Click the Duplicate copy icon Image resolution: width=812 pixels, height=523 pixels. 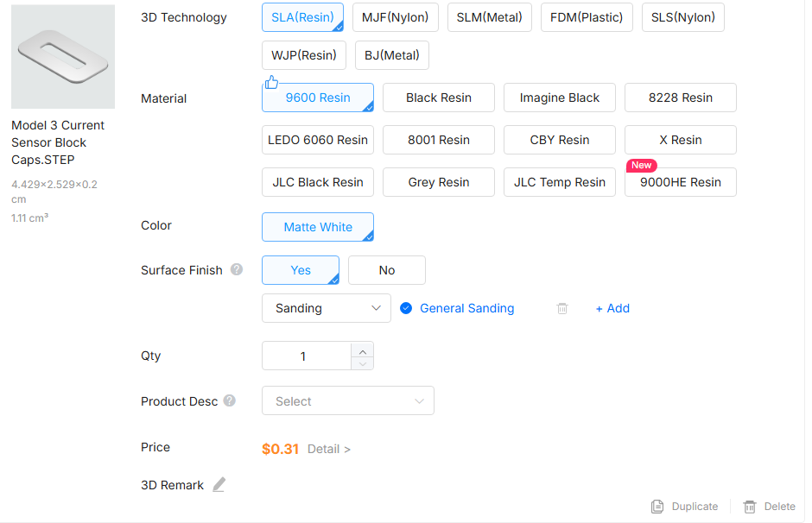[x=657, y=507]
